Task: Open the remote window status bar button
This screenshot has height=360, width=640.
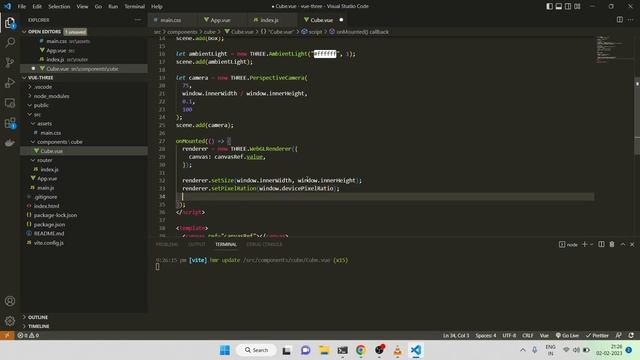Action: tap(7, 335)
